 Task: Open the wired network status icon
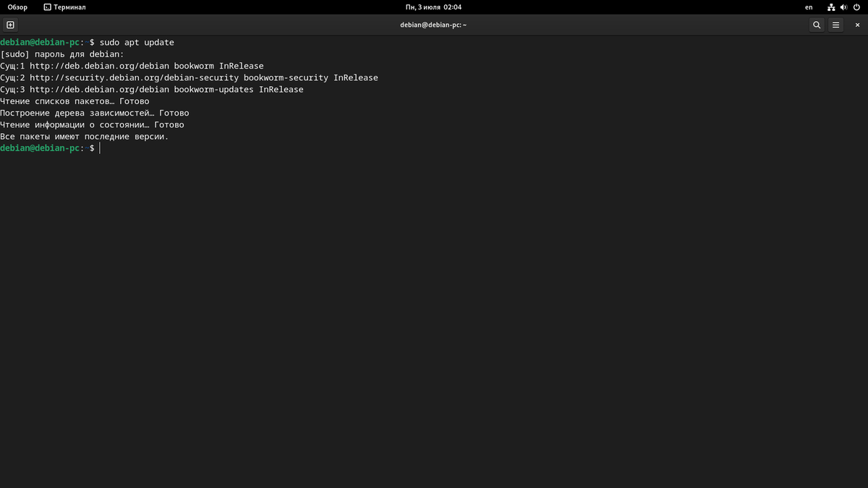pos(832,7)
